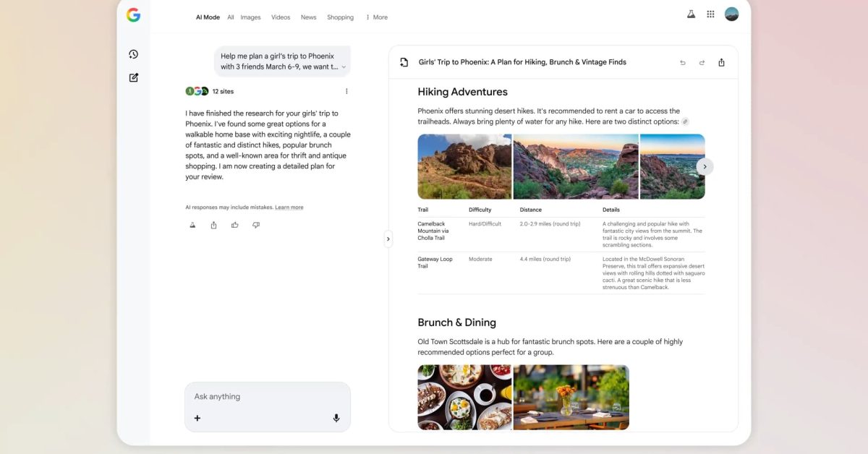Collapse the plan panel with the side chevron

point(388,239)
